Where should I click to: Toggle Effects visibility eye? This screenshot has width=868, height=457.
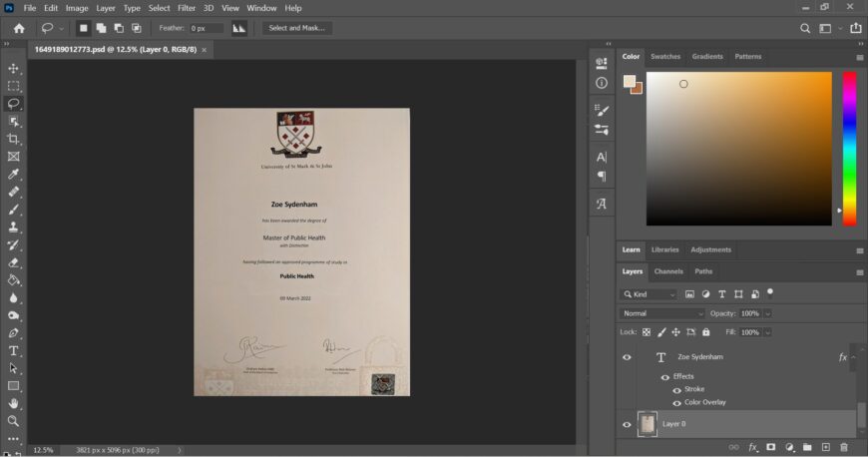click(x=664, y=377)
